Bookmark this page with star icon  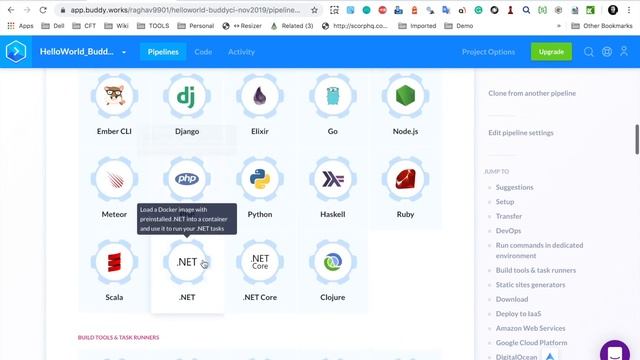click(x=314, y=10)
